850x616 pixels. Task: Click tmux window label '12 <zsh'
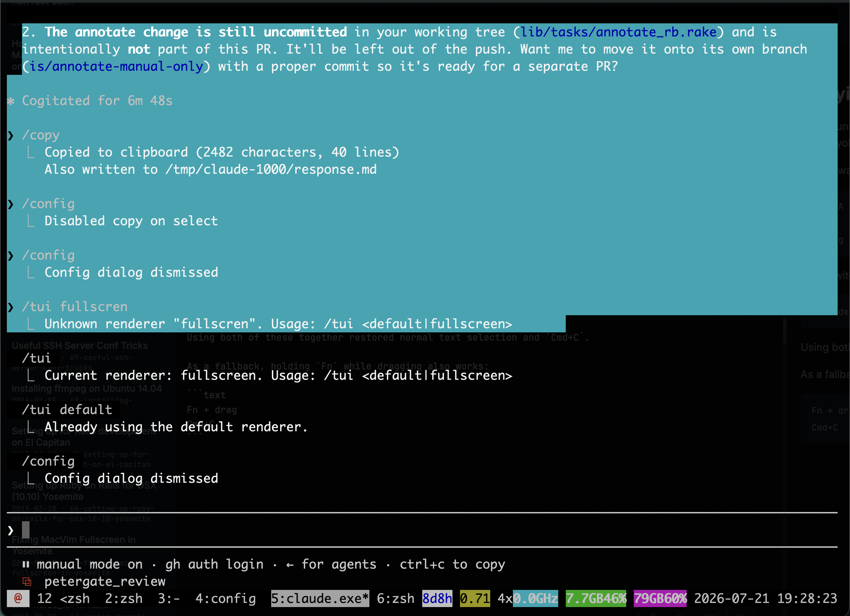pos(63,598)
